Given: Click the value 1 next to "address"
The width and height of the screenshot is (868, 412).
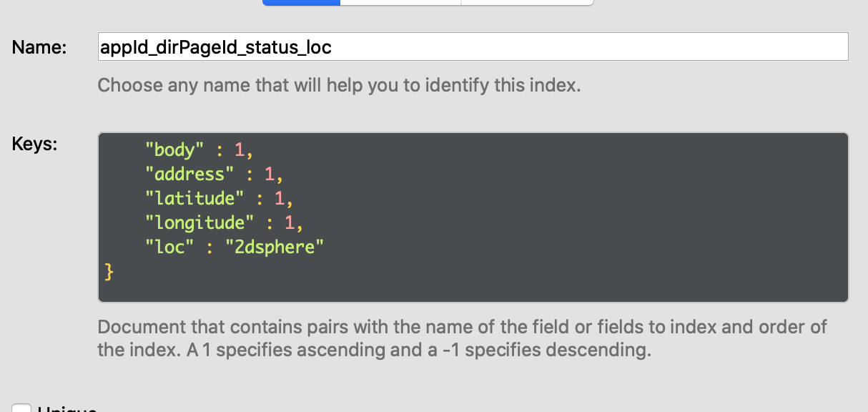Looking at the screenshot, I should pos(270,174).
